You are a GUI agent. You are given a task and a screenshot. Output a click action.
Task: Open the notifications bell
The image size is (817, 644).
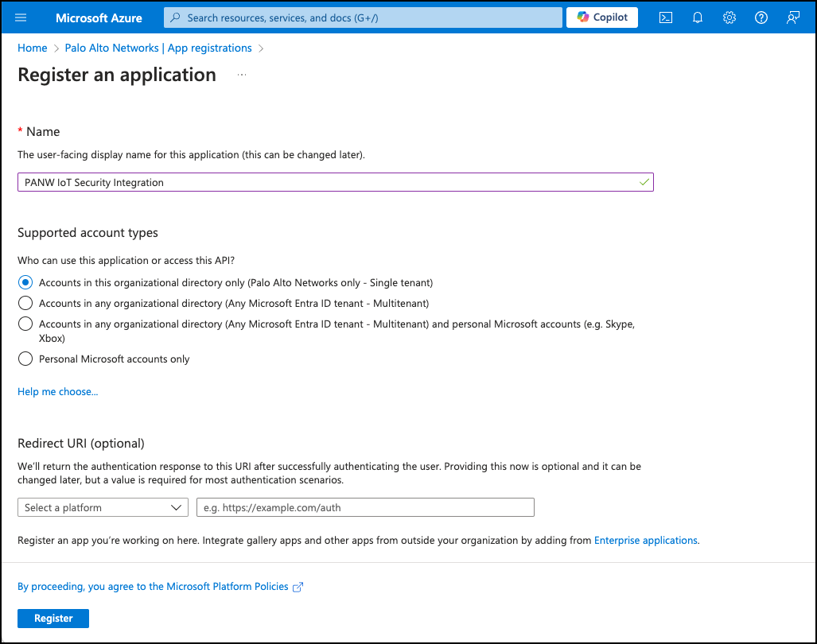point(698,17)
